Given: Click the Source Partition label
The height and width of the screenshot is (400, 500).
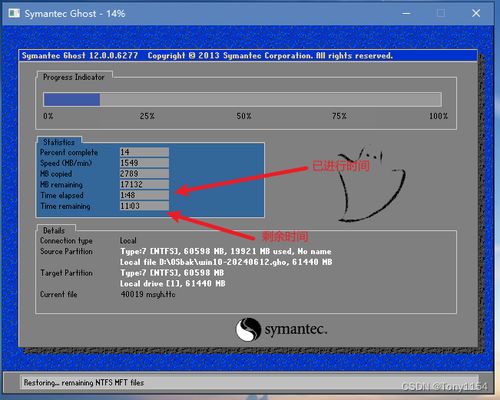Looking at the screenshot, I should [x=66, y=251].
